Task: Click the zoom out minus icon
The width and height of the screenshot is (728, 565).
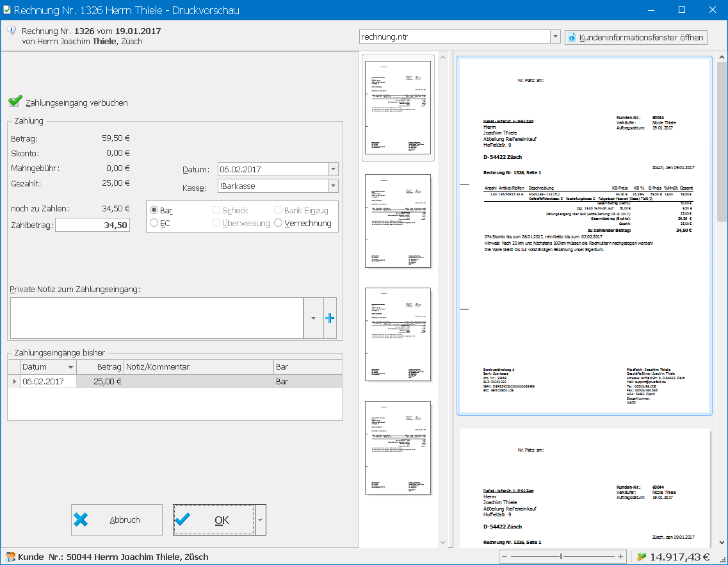Action: [x=504, y=556]
